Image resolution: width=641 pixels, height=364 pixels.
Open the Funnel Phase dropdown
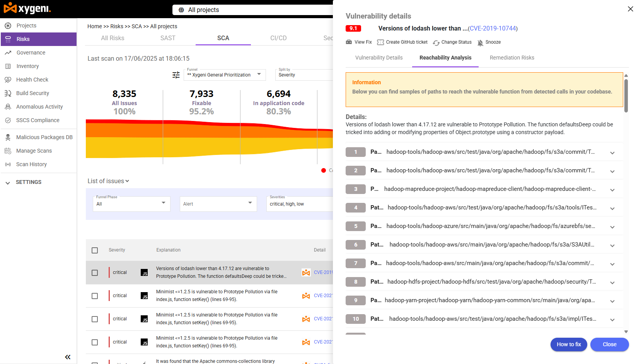click(131, 204)
